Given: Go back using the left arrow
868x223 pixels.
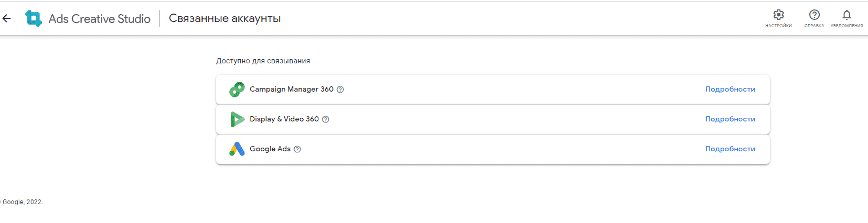Looking at the screenshot, I should coord(7,18).
